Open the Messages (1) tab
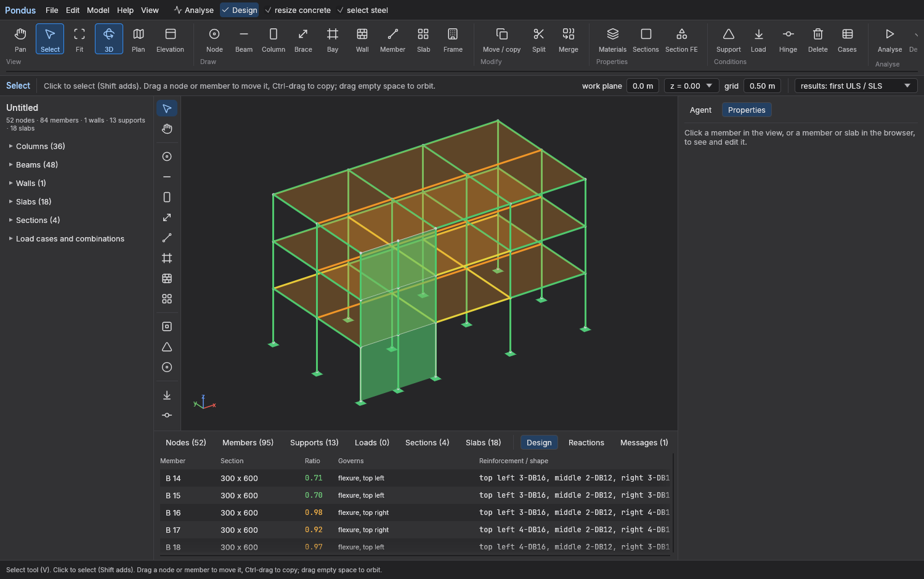 point(644,442)
